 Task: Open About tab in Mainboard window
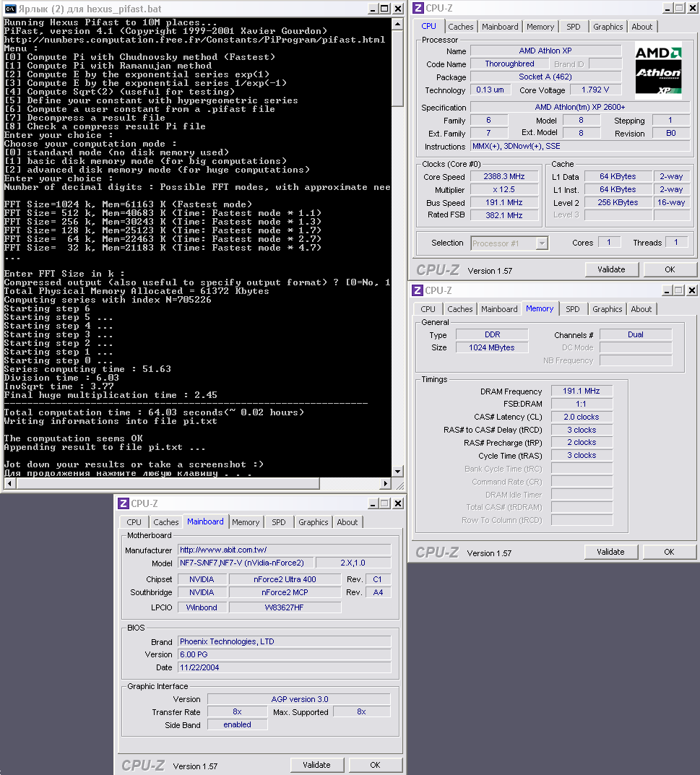coord(347,522)
